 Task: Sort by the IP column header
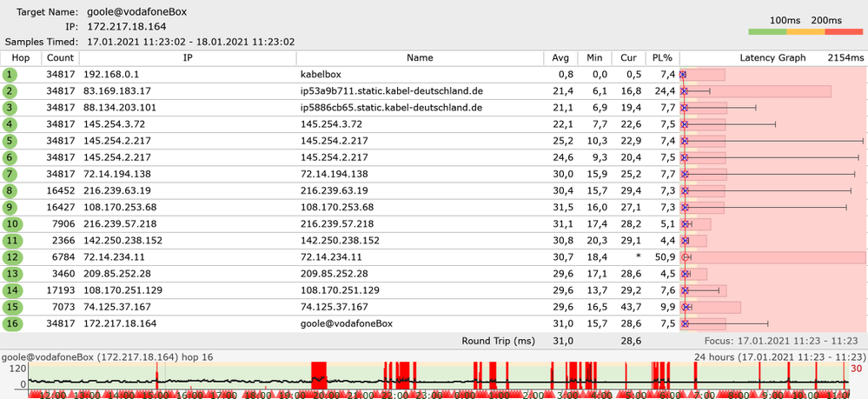pos(188,57)
